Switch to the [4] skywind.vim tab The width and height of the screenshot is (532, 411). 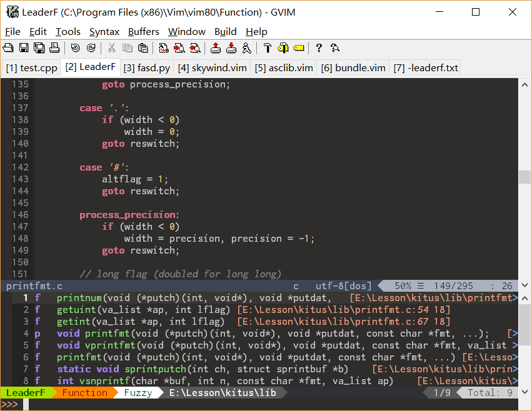pos(212,68)
